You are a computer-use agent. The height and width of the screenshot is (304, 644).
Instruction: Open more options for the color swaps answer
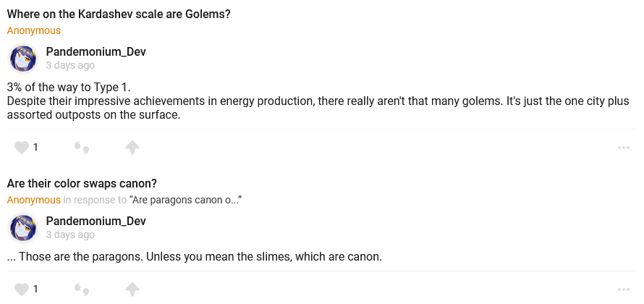click(x=624, y=290)
